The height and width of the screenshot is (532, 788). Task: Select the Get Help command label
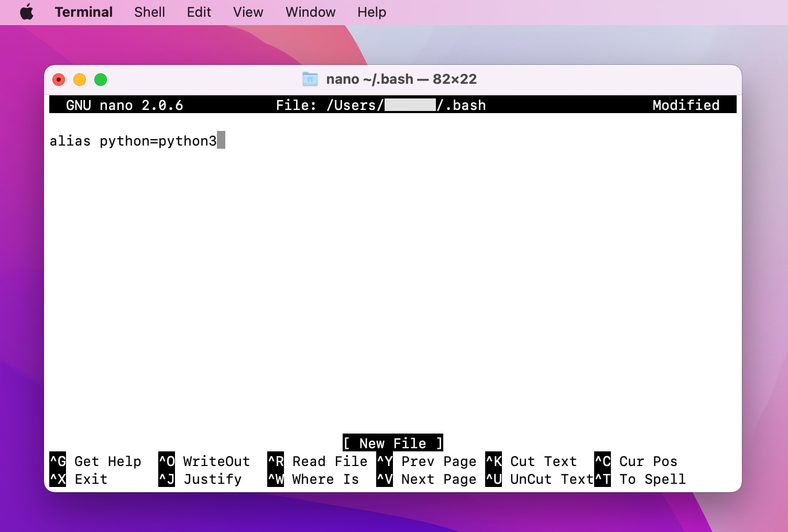click(107, 461)
